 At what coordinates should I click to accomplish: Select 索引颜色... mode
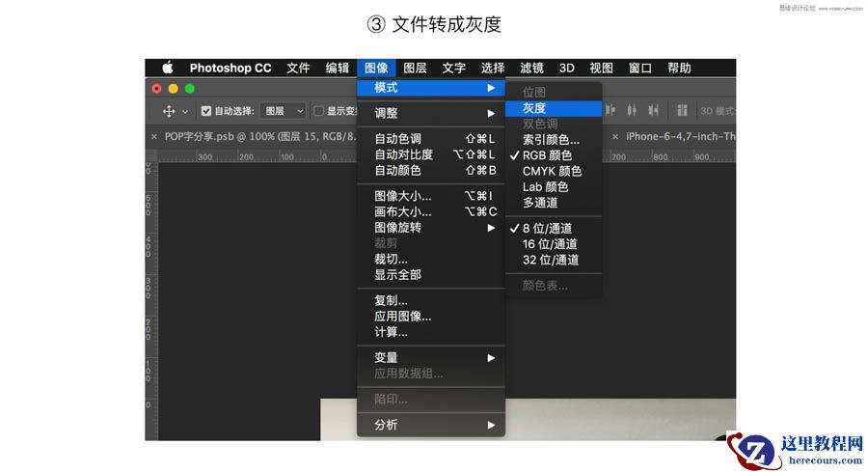[553, 140]
